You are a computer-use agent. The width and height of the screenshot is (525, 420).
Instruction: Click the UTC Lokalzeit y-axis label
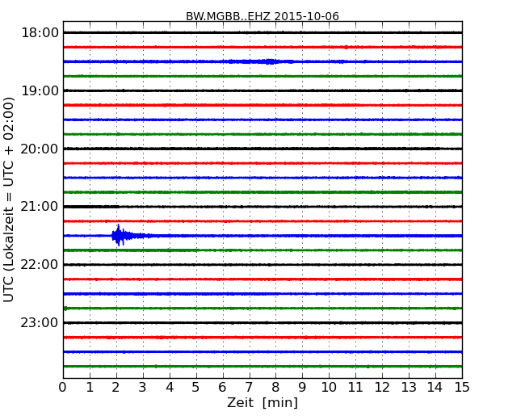point(9,199)
